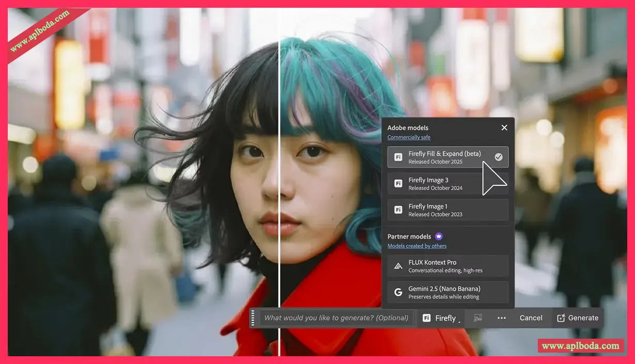
Task: Click the reference image icon in taskbar
Action: point(478,318)
